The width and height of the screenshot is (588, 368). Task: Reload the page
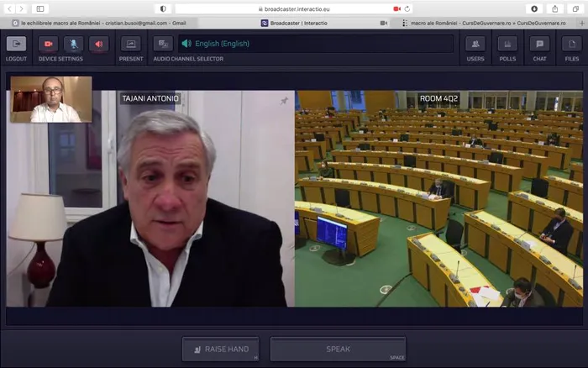point(407,8)
